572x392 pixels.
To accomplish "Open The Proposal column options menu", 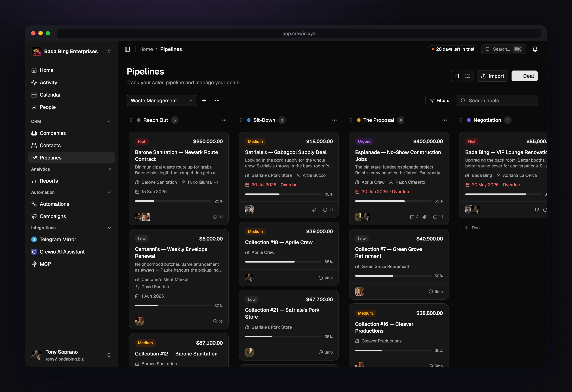I will [444, 120].
